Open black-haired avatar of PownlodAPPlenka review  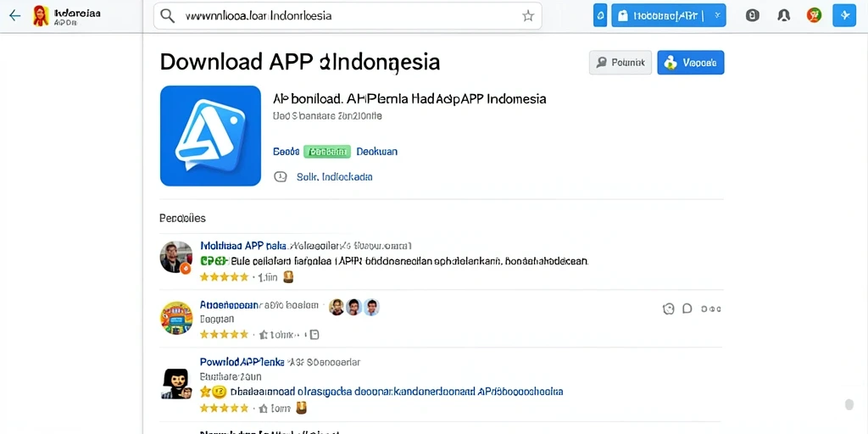tap(176, 384)
